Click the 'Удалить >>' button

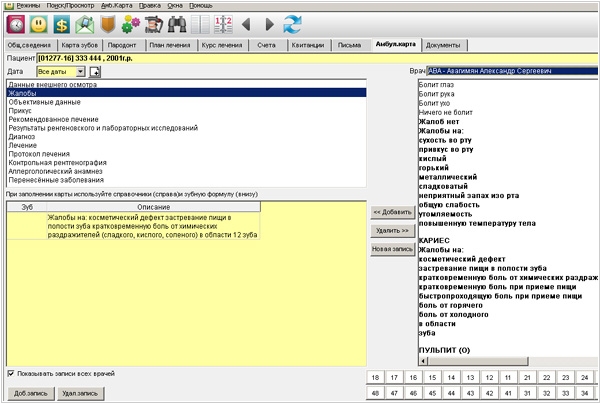(393, 230)
